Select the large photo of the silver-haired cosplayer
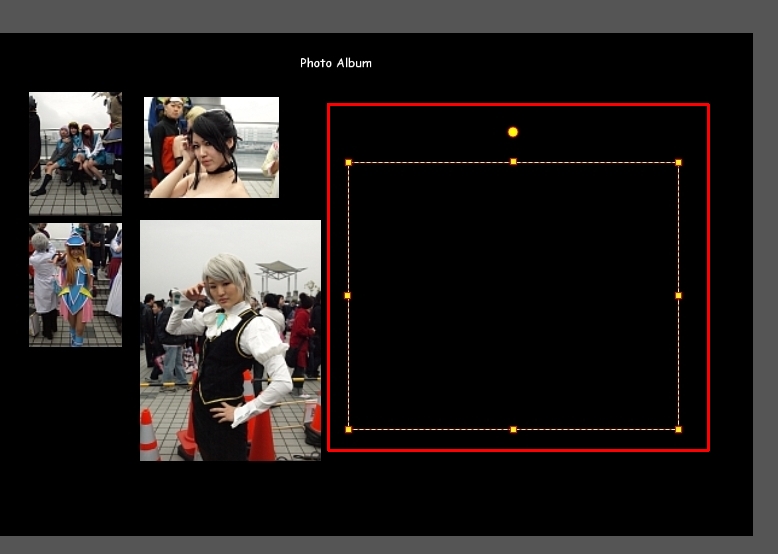Viewport: 778px width, 554px height. point(230,340)
